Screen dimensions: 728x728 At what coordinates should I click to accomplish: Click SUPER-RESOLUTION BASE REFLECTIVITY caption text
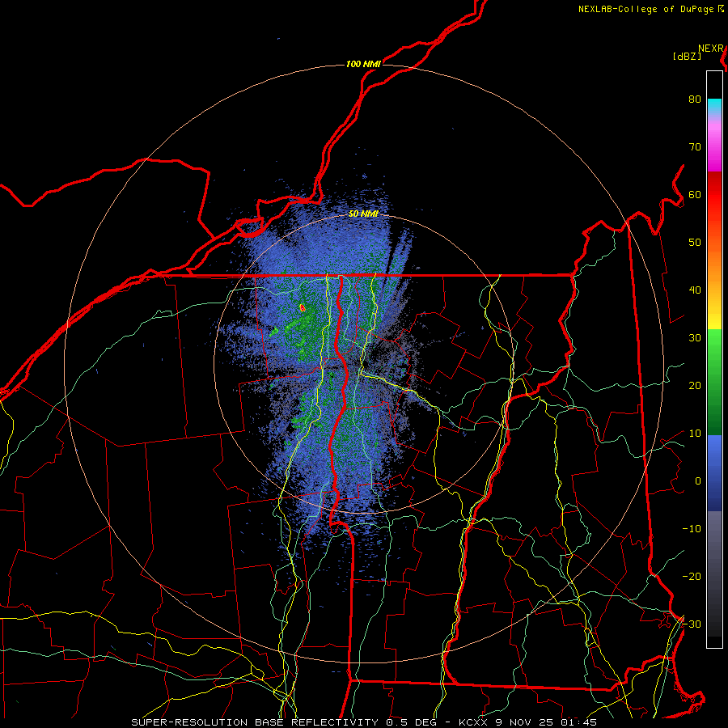pyautogui.click(x=255, y=722)
